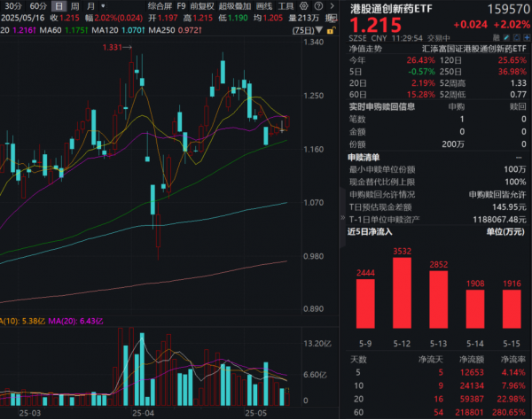532x420 pixels.
Task: Click the 60-day 净流额 value 218801
Action: 469,413
